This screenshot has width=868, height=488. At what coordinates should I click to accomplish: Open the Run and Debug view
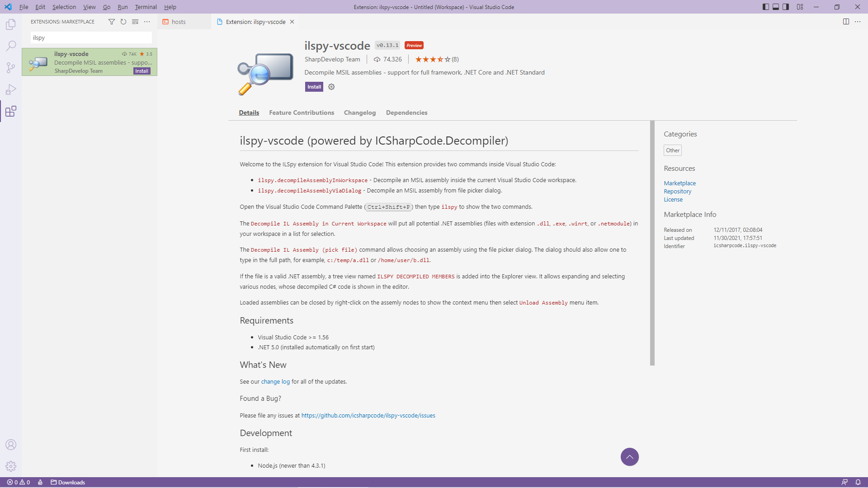click(11, 89)
